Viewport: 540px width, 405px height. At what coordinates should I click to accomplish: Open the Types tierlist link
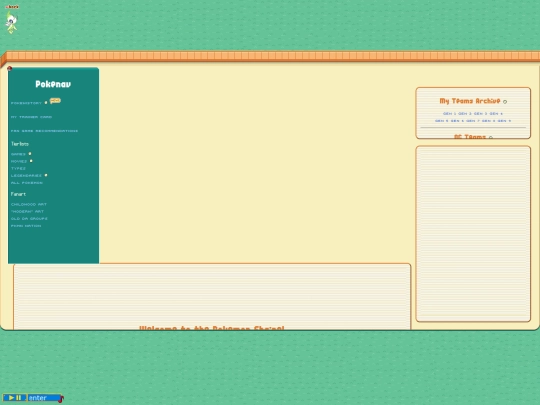[18, 168]
